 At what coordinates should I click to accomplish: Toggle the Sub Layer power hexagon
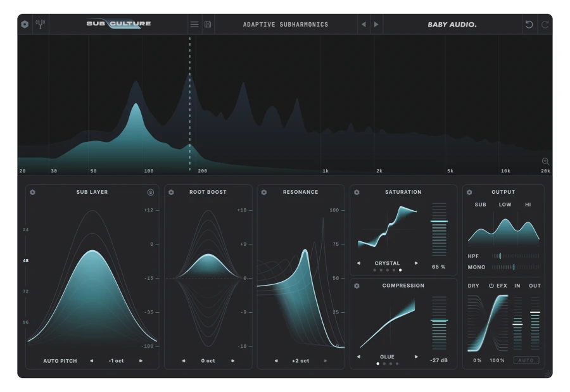pyautogui.click(x=33, y=192)
